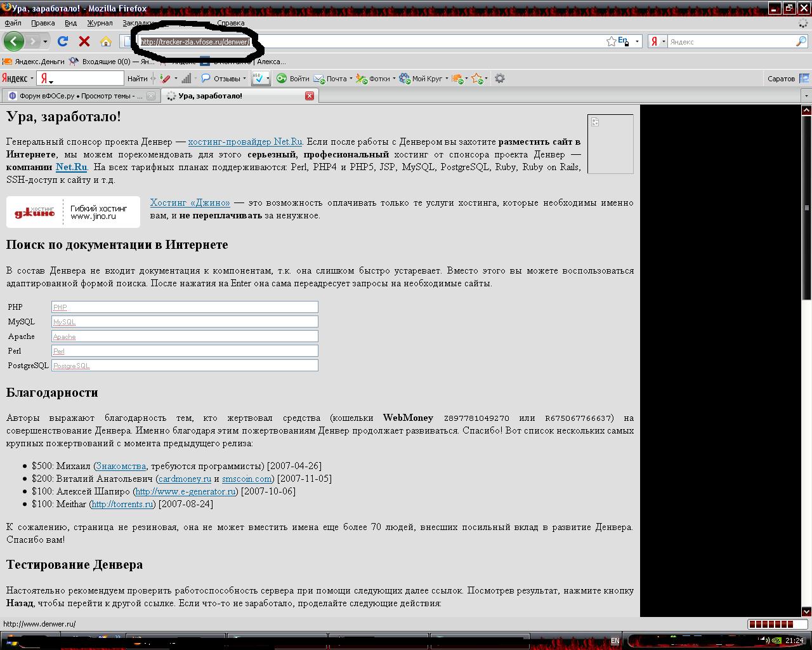Reload the page with the refresh icon
This screenshot has height=650, width=812.
(62, 41)
